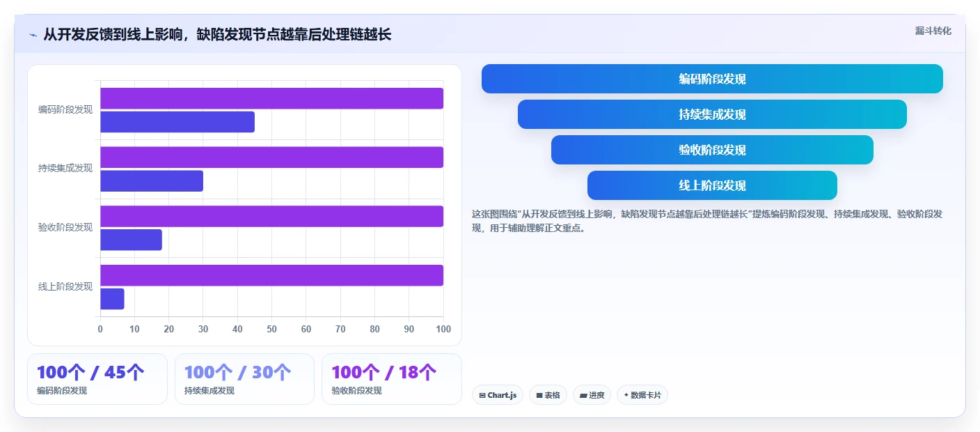The image size is (980, 432).
Task: Click 验收阶段发现 label in data card
Action: coord(356,391)
